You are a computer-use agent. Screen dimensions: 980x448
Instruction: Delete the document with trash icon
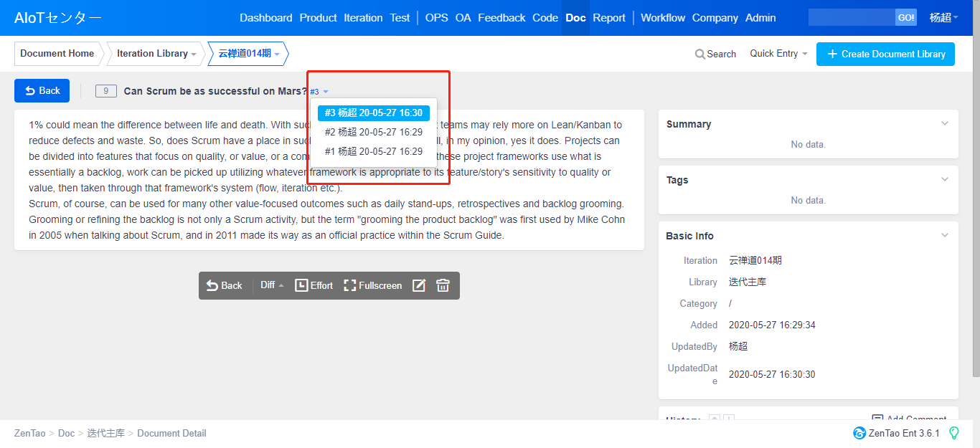click(x=443, y=285)
